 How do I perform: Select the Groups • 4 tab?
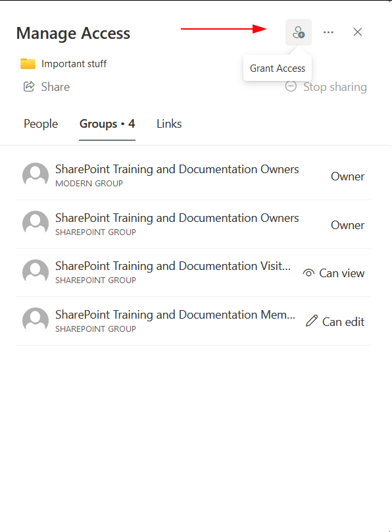pos(107,124)
